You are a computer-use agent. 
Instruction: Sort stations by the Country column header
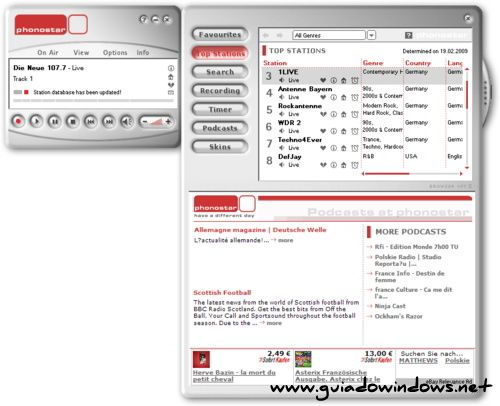point(418,63)
